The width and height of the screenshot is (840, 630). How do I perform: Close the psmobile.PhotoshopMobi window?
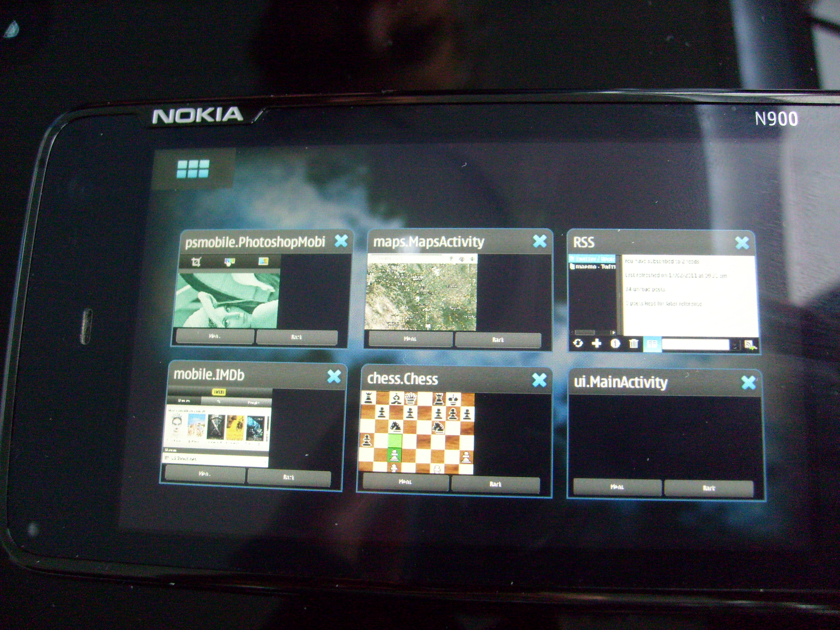point(341,241)
